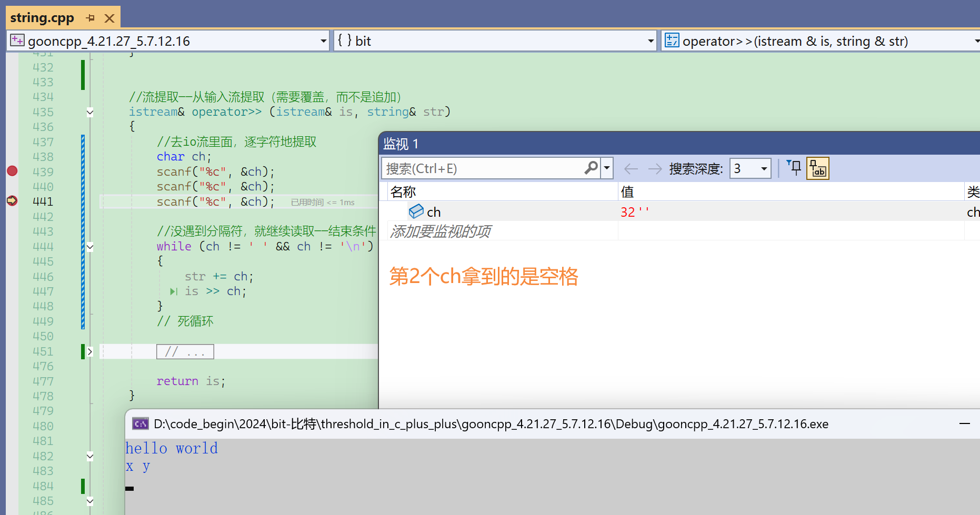The width and height of the screenshot is (980, 515).
Task: Collapse the operator>> function at line 435
Action: (90, 112)
